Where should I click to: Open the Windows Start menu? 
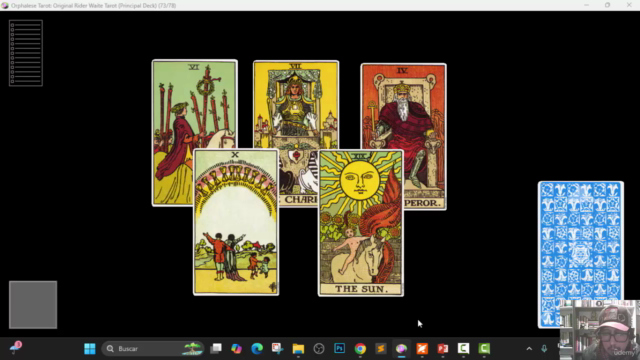[x=90, y=349]
